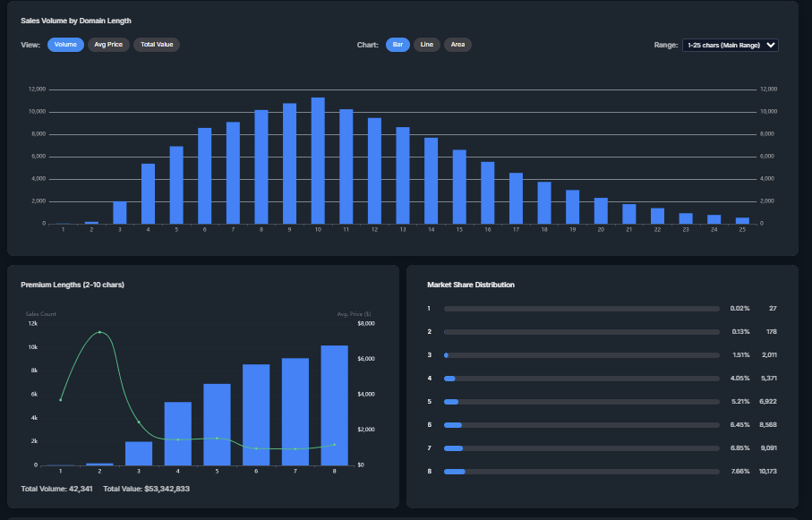Click Market Share progress bar for length 8

click(581, 471)
